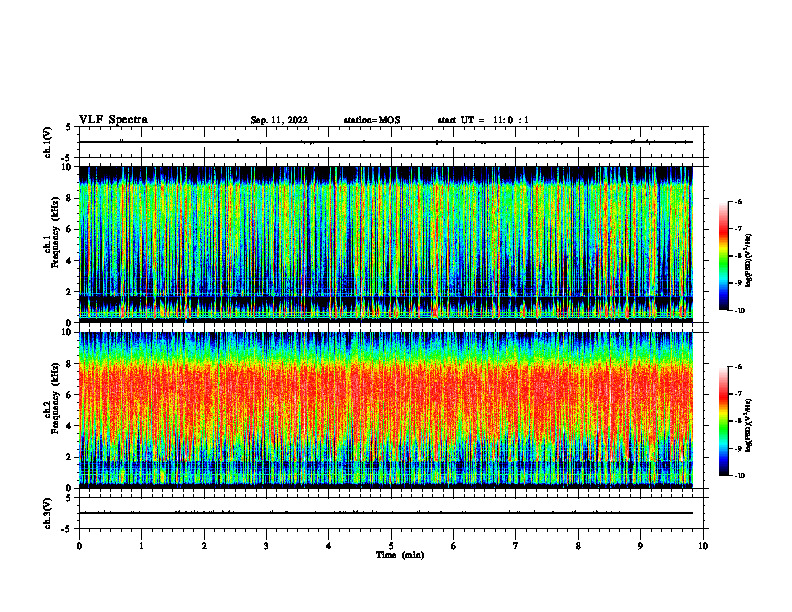Click the ch.2 spectrogram panel
The width and height of the screenshot is (792, 612).
coord(386,410)
